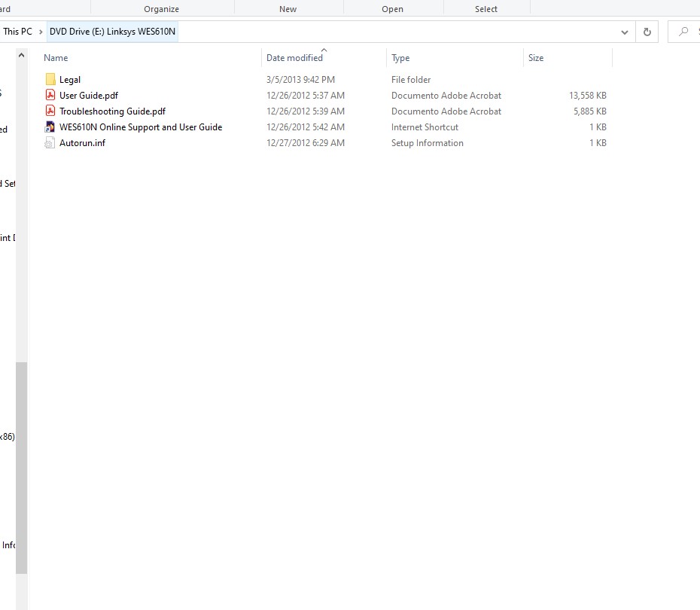Expand the breadcrumb chevron after This PC
The width and height of the screenshot is (700, 610).
click(41, 32)
